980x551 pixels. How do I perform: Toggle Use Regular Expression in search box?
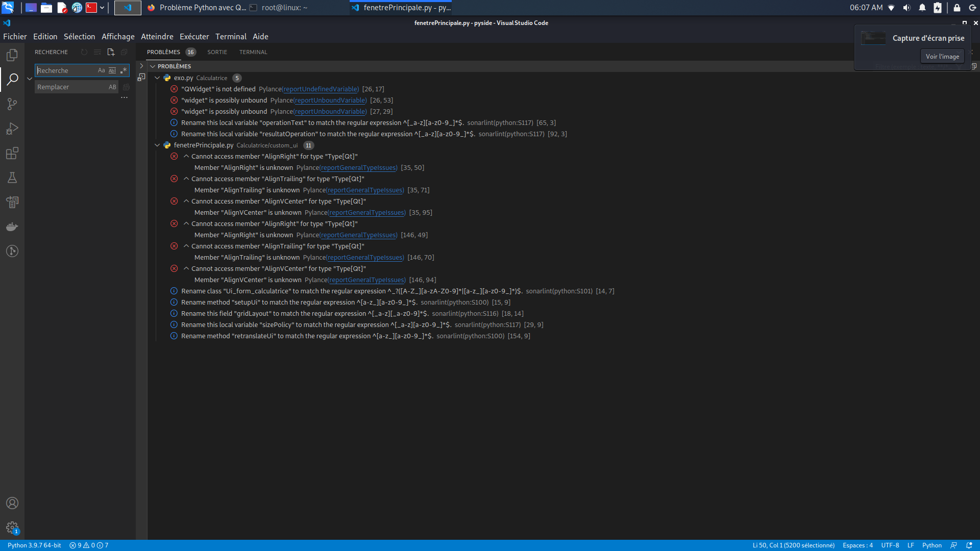click(x=124, y=70)
